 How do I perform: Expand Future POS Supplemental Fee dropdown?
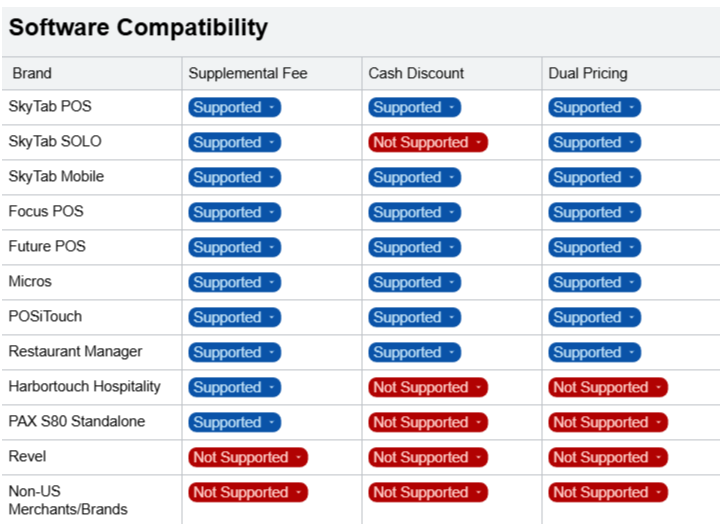(x=234, y=248)
